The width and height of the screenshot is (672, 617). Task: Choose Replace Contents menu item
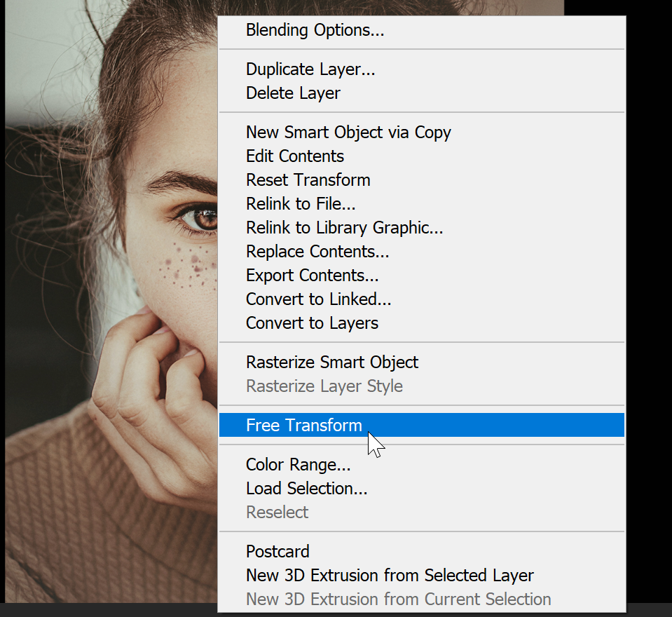pos(422,252)
